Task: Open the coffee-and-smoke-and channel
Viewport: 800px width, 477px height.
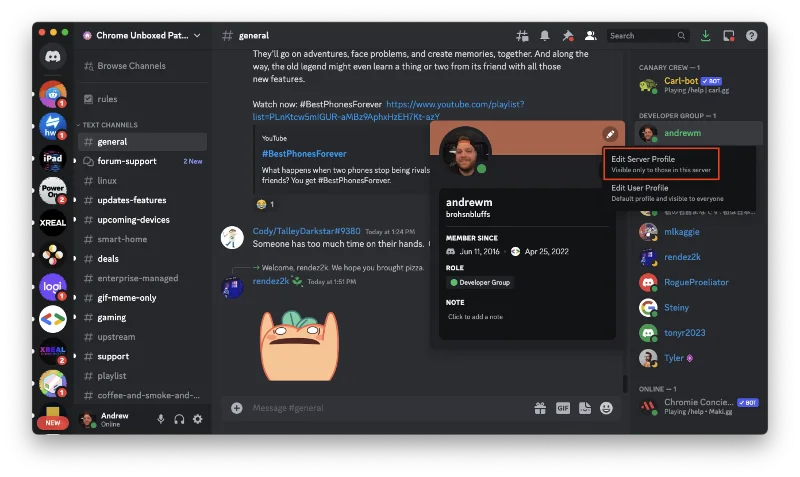Action: (142, 395)
